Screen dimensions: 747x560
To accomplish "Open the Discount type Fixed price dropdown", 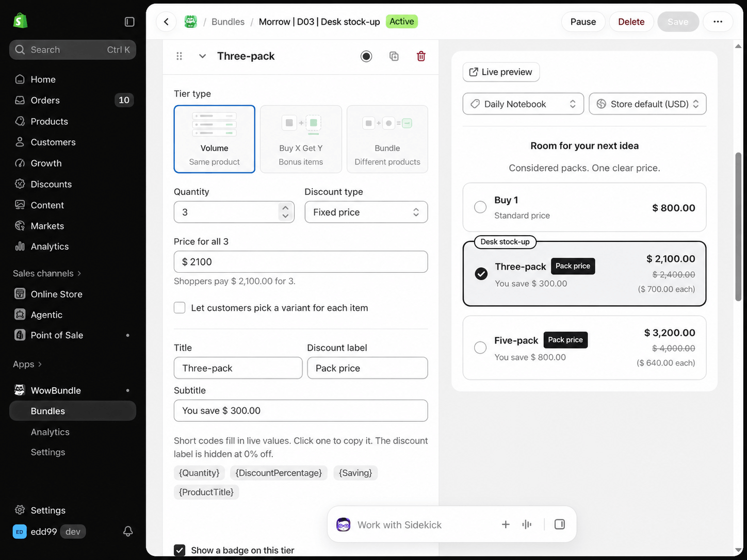I will pos(366,212).
